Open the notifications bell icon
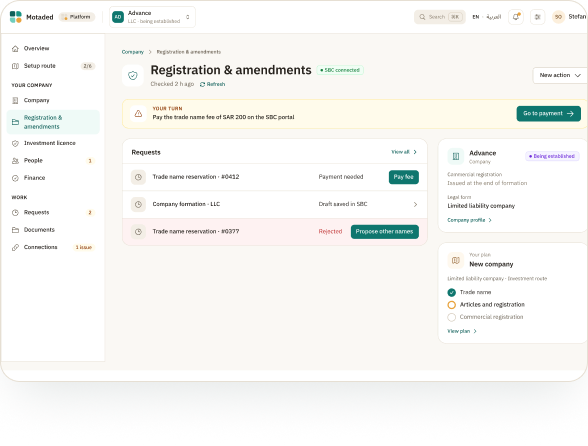588x446 pixels. (x=516, y=17)
